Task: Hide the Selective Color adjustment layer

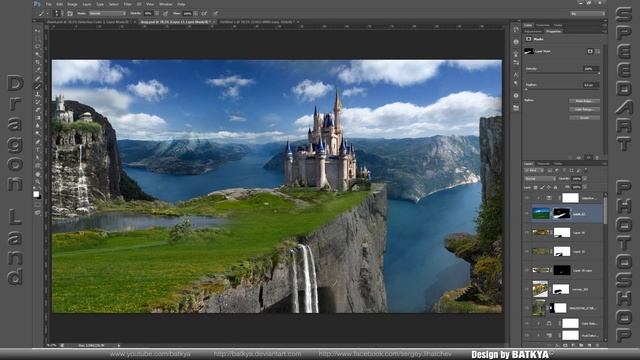Action: click(x=527, y=198)
